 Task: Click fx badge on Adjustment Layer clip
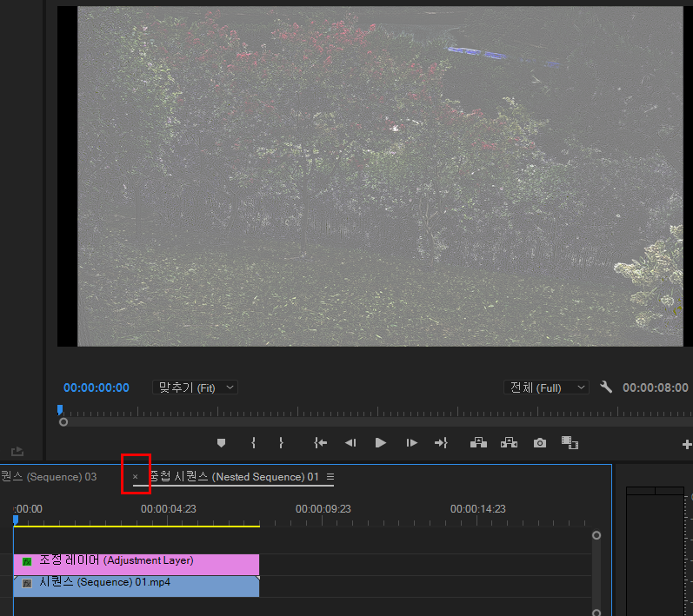coord(27,561)
